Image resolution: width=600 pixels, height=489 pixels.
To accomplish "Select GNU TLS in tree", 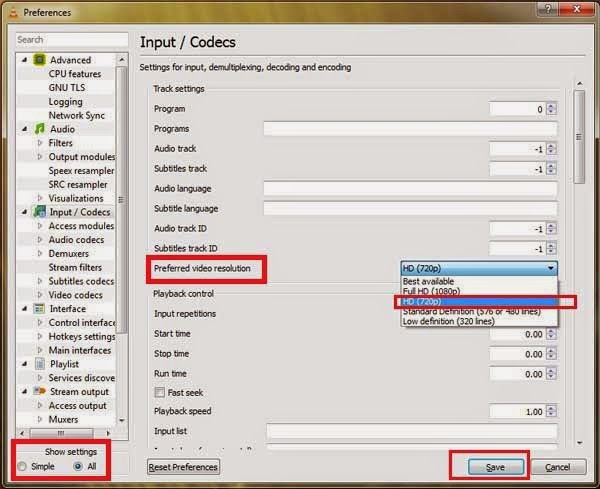I will 67,88.
